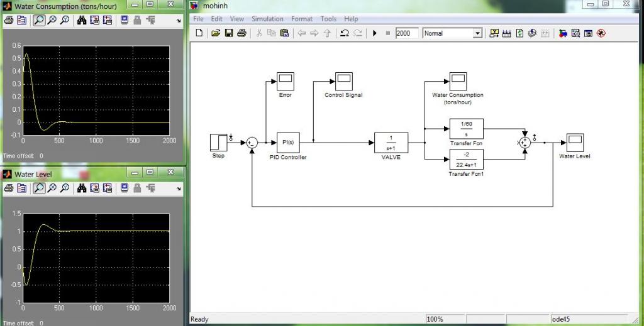Select the Transfer Fcn1 block
The height and width of the screenshot is (326, 644).
[466, 160]
